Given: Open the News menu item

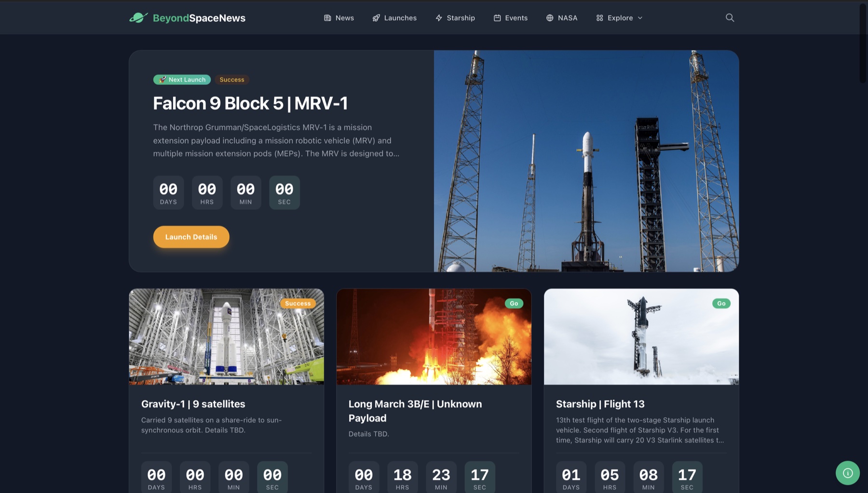Looking at the screenshot, I should pos(345,18).
